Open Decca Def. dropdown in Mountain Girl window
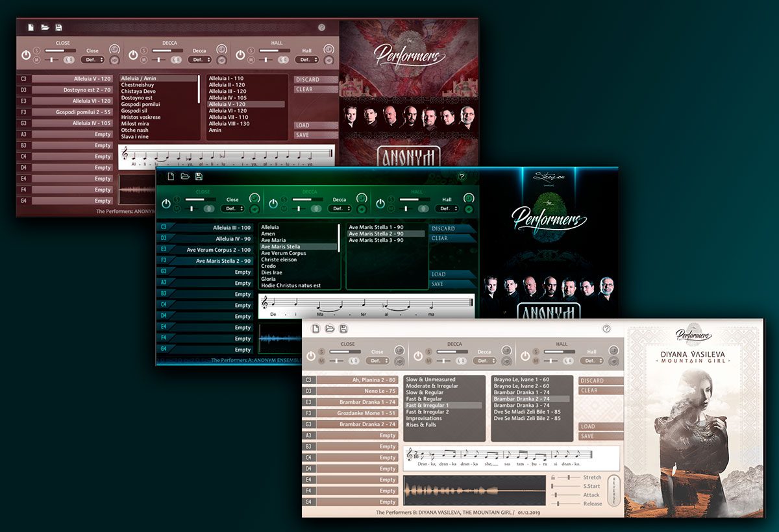779x532 pixels. pyautogui.click(x=484, y=361)
